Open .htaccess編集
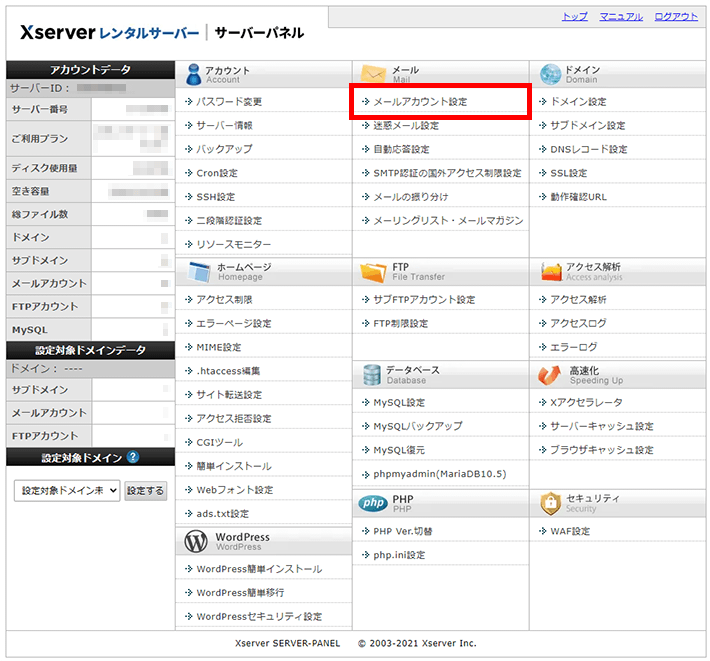The image size is (710, 661). (228, 371)
